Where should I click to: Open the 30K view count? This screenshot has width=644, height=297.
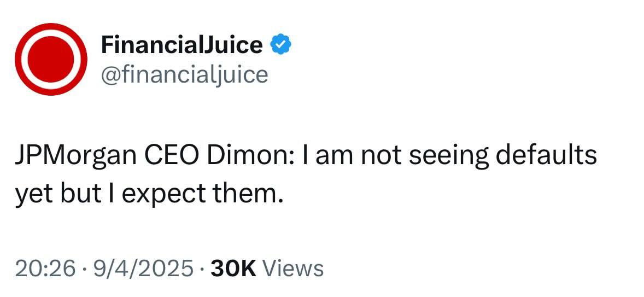[x=233, y=269]
